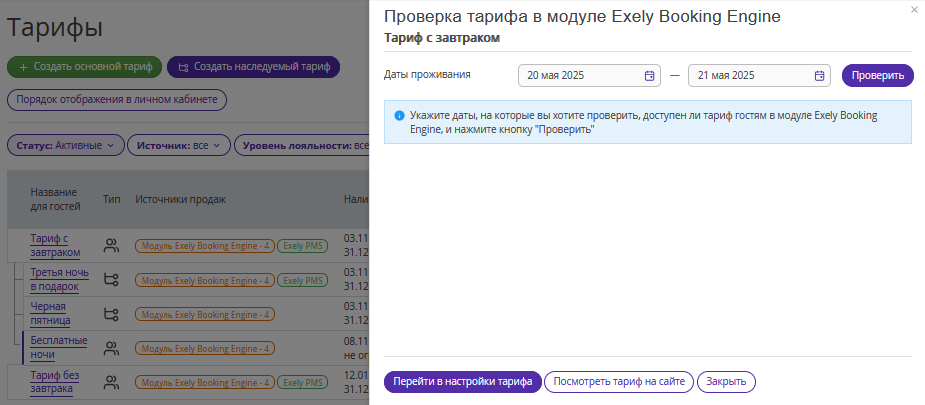Click Booking Engine tag in Черная пятница row
This screenshot has width=925, height=405.
[205, 314]
